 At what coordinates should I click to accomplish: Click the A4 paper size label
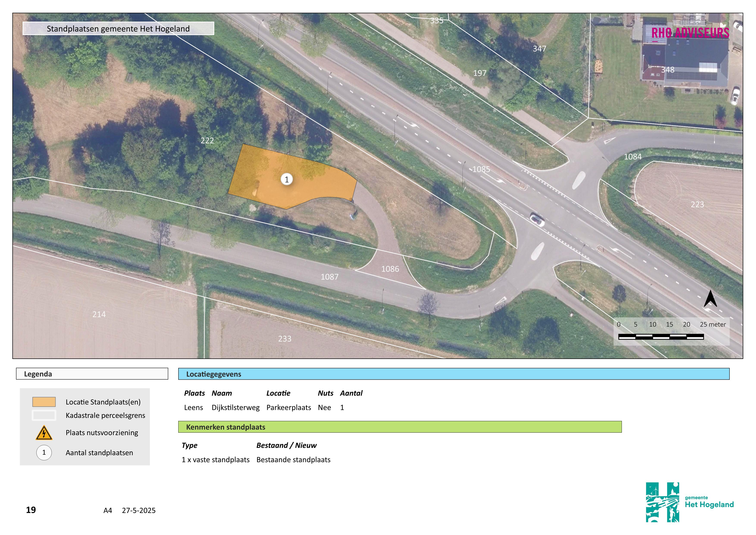pos(108,511)
